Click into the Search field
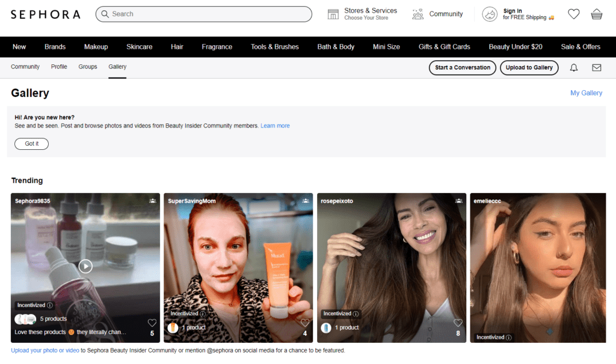Screen dimensions: 616x364 point(205,14)
